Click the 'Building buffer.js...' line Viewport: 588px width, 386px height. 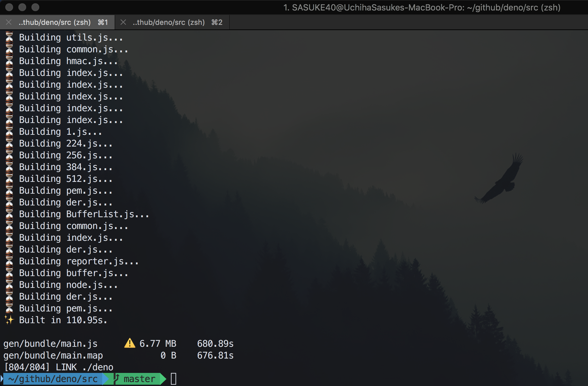74,273
